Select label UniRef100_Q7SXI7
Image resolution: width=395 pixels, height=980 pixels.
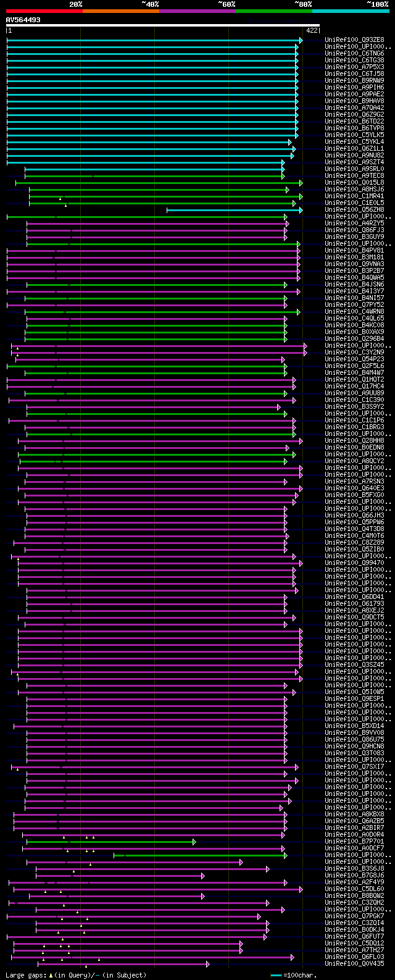pyautogui.click(x=354, y=767)
